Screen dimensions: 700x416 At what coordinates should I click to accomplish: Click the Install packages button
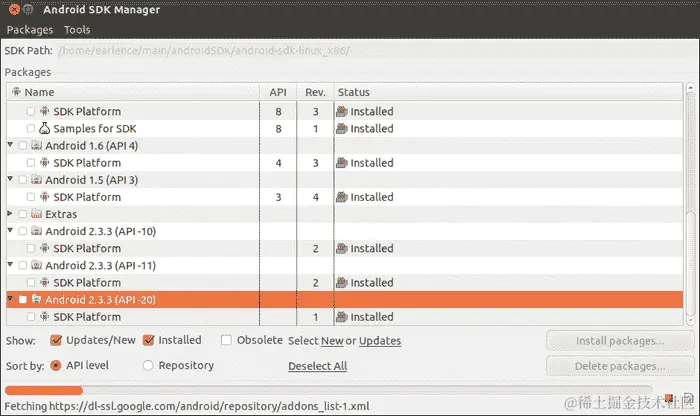(620, 341)
